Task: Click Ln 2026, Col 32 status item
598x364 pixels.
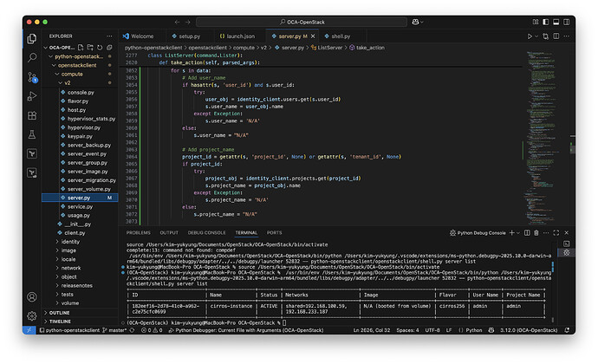Action: (x=372, y=330)
